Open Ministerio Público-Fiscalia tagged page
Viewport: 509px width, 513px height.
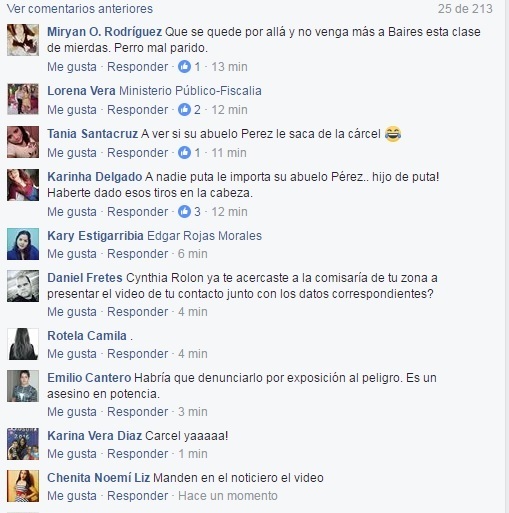tap(190, 91)
